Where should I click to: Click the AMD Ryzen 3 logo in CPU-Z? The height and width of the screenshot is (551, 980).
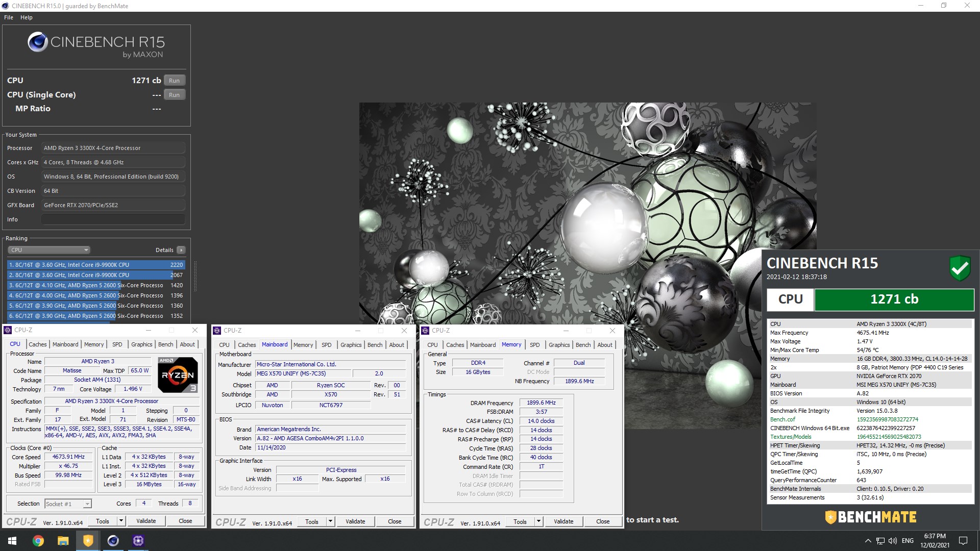coord(178,375)
